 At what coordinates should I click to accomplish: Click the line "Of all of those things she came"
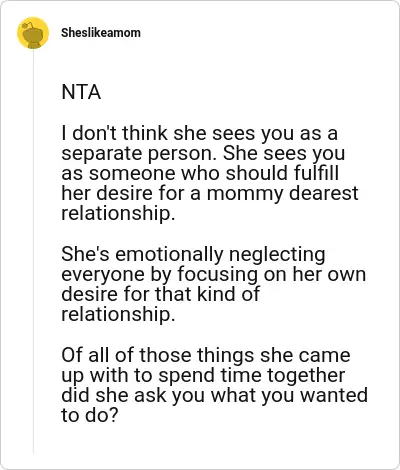(x=206, y=355)
